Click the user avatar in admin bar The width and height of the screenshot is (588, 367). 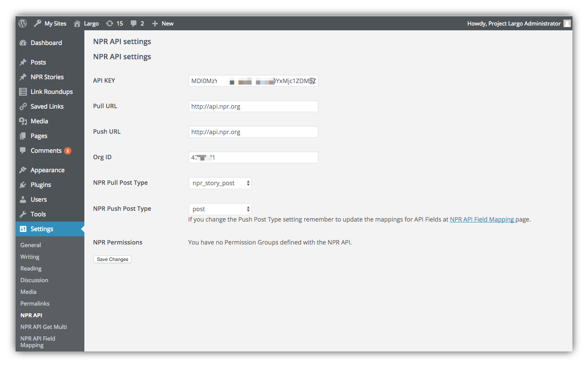tap(567, 23)
